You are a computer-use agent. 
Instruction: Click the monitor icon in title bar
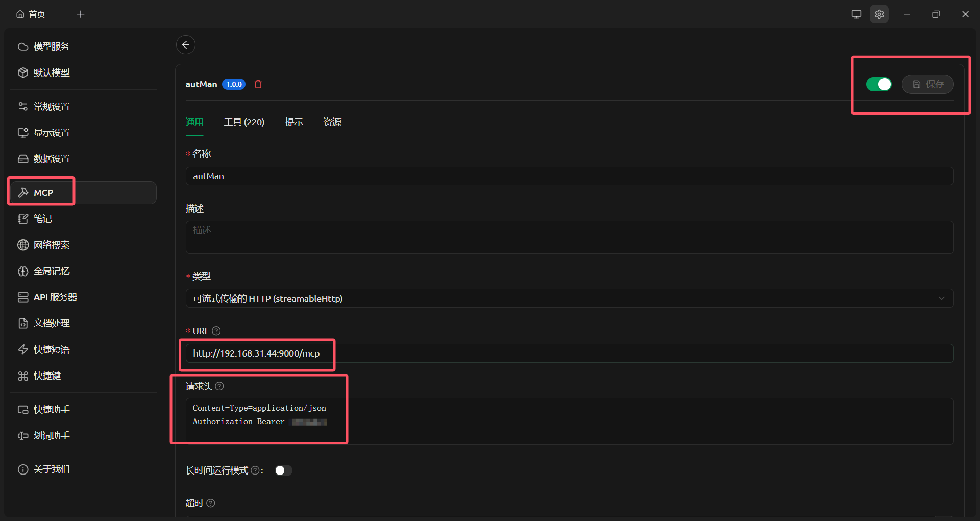point(856,14)
